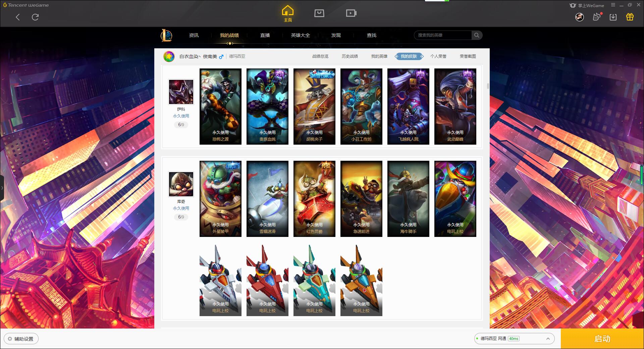Viewport: 644px width, 349px height.
Task: Click the 库奇 champion portrait
Action: (x=181, y=184)
